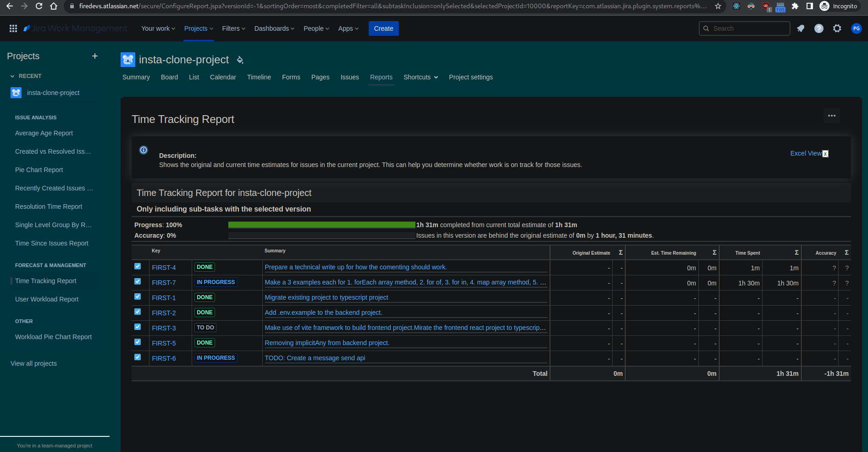868x452 pixels.
Task: Switch to the Timeline tab
Action: tap(259, 77)
